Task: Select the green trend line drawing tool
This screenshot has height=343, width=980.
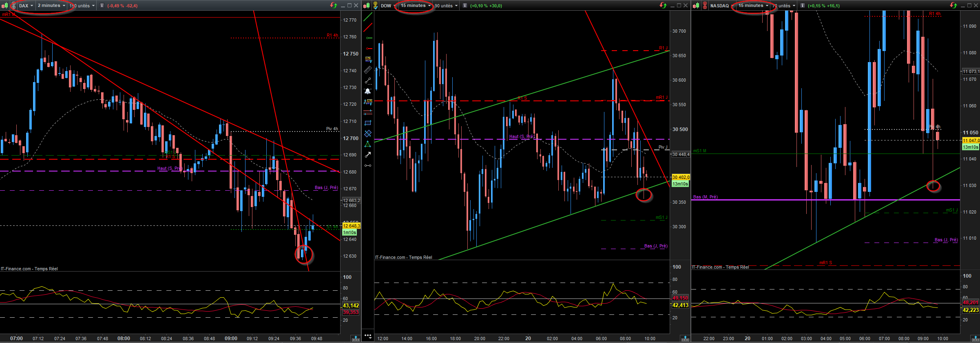Action: [x=368, y=17]
